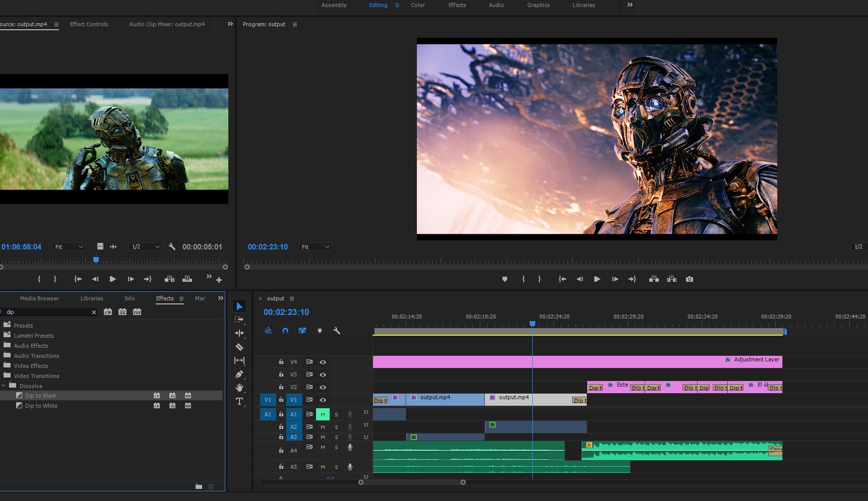
Task: Unmute track A1 with M button
Action: [323, 414]
